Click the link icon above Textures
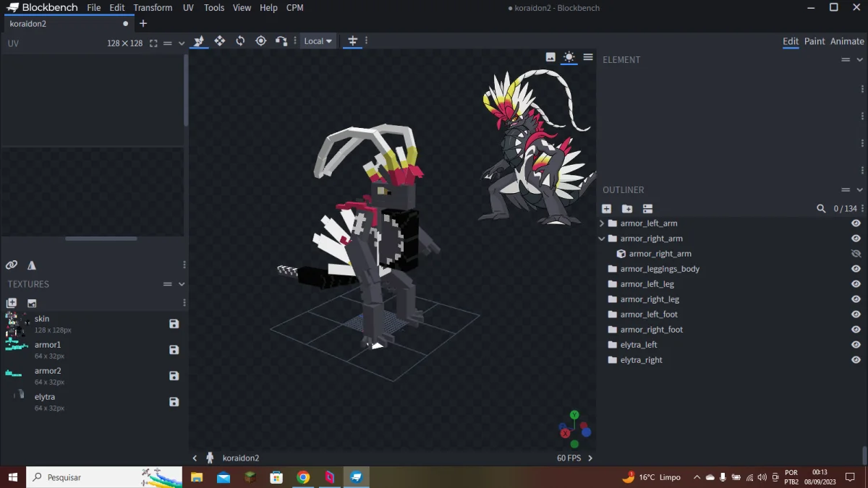The image size is (868, 488). (12, 265)
